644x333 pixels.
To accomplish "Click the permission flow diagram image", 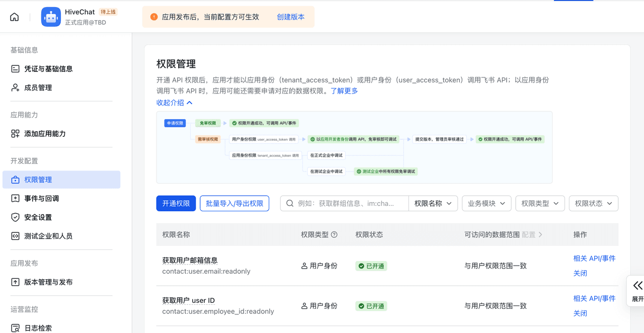I will (354, 147).
